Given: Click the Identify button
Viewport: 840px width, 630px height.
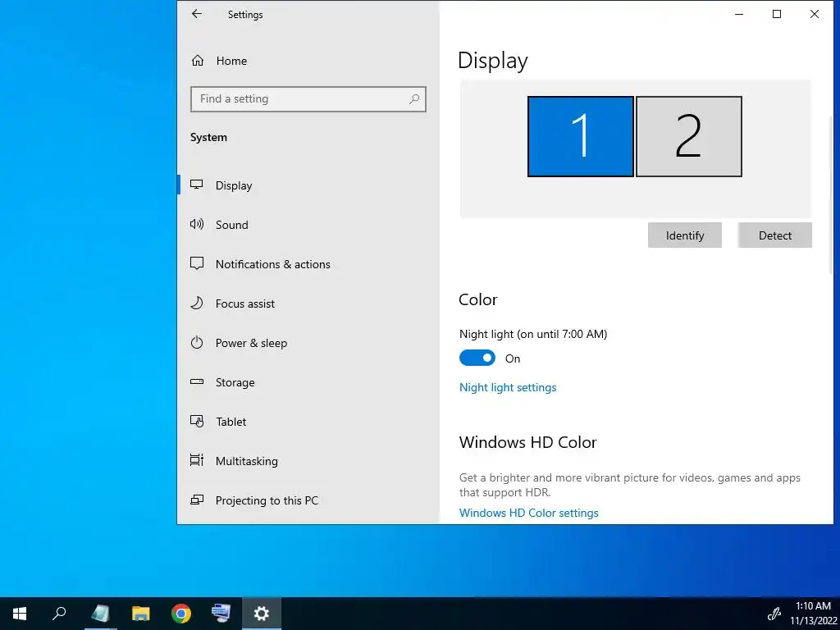Looking at the screenshot, I should coord(685,235).
